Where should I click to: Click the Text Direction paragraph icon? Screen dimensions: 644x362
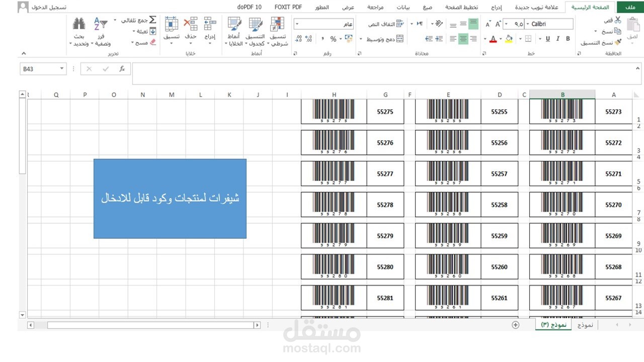420,24
